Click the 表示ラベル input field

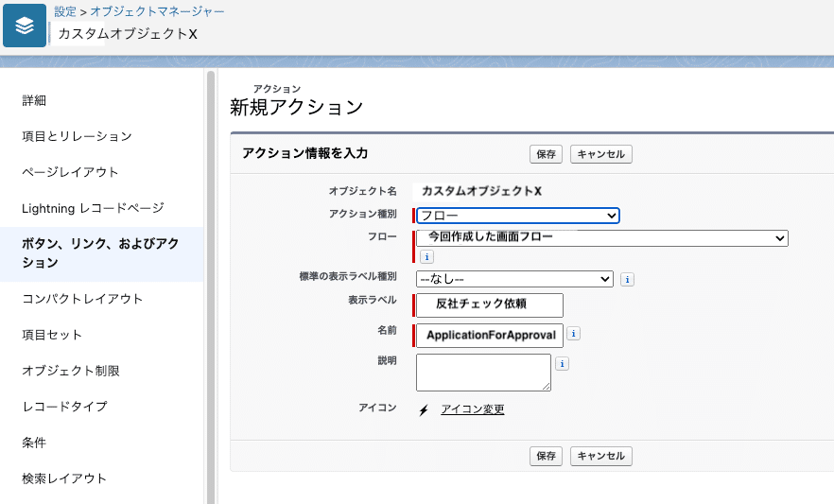pyautogui.click(x=490, y=305)
